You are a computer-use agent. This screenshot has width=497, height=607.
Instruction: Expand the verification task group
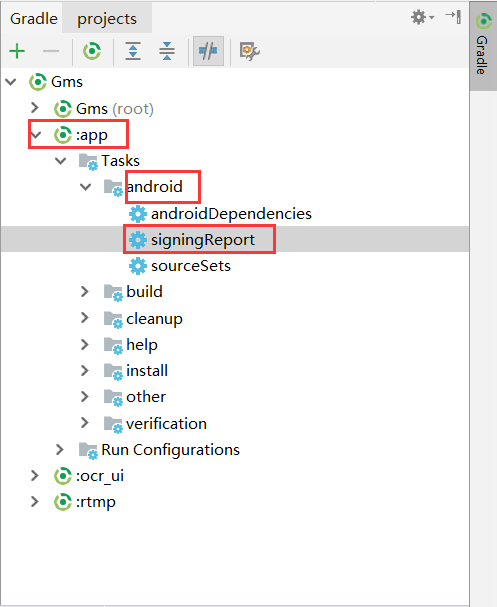coord(85,423)
